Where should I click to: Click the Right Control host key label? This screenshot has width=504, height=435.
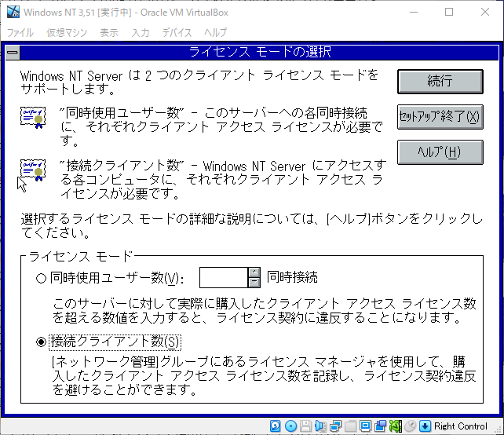460,426
